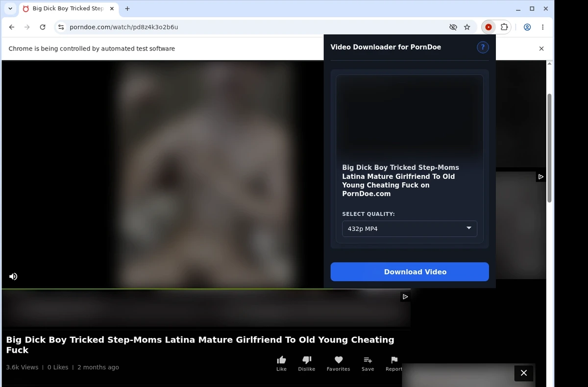Close the current browser tab
This screenshot has width=588, height=387.
click(x=112, y=8)
